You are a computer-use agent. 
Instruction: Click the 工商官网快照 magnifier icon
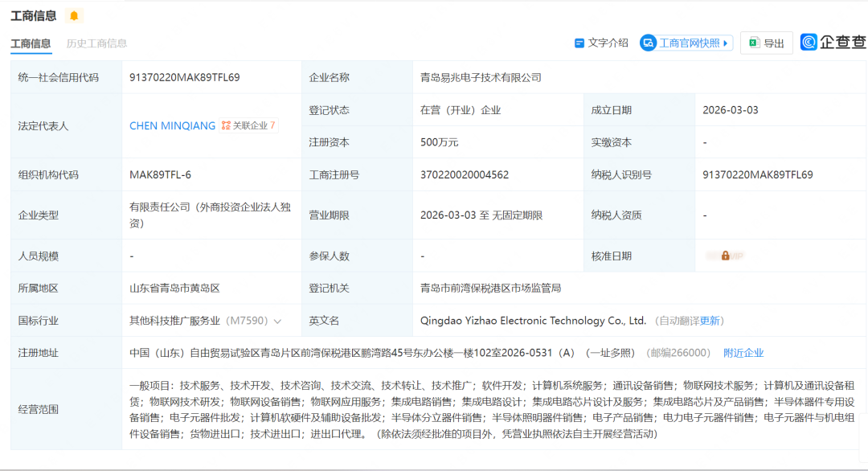point(649,43)
